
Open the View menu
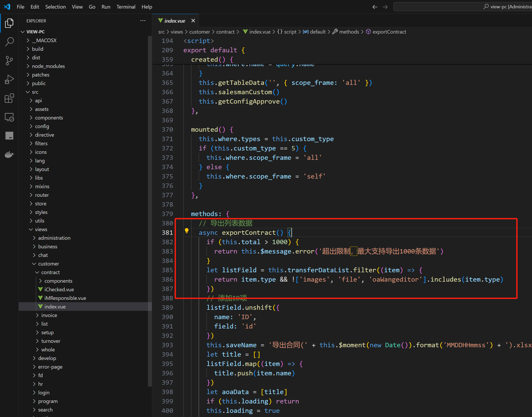77,7
